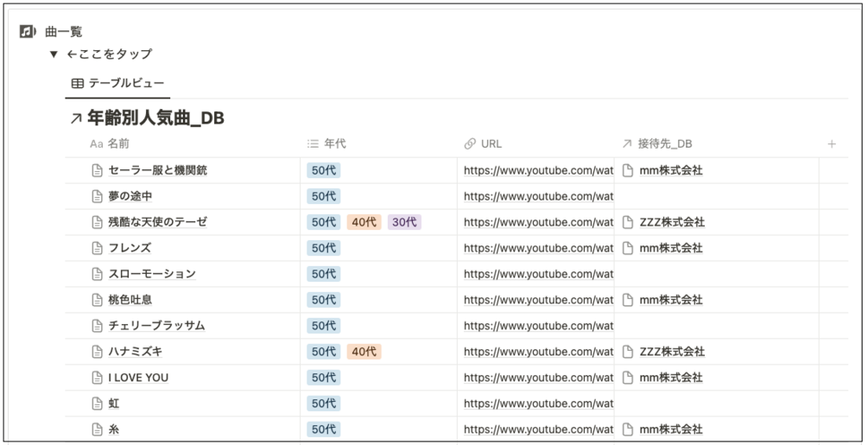The width and height of the screenshot is (868, 445).
Task: Click the 40代 tag in the 残酷な天使のテーゼ row
Action: point(364,222)
